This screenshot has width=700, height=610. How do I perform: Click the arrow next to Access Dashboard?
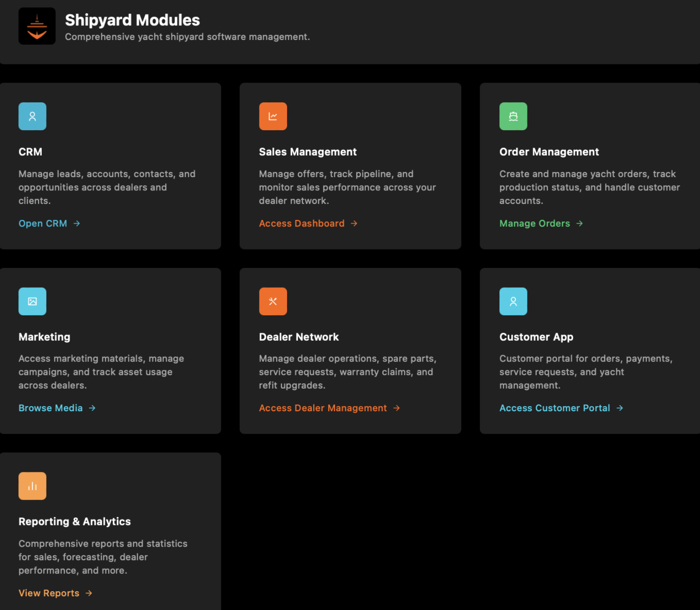[354, 224]
